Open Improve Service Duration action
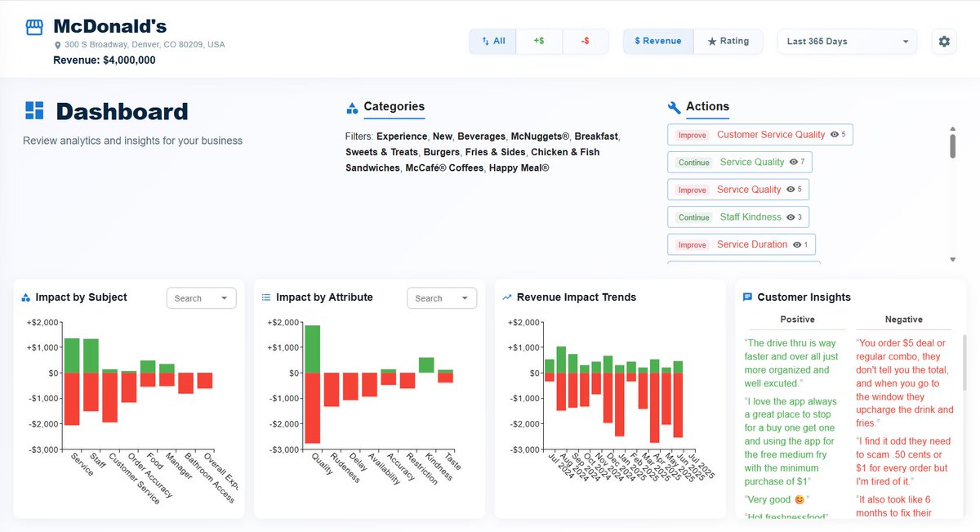Screen dimensions: 980x532 coord(742,244)
